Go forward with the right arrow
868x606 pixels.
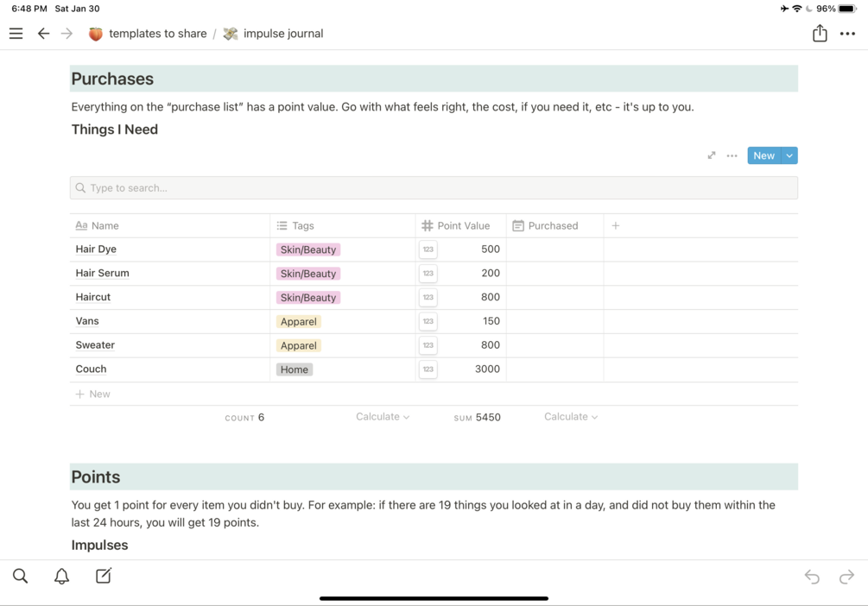click(67, 34)
